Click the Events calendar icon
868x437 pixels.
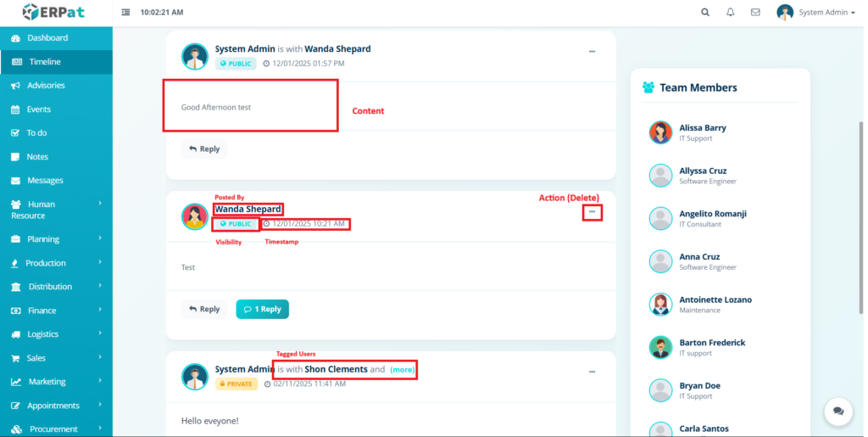[x=15, y=109]
